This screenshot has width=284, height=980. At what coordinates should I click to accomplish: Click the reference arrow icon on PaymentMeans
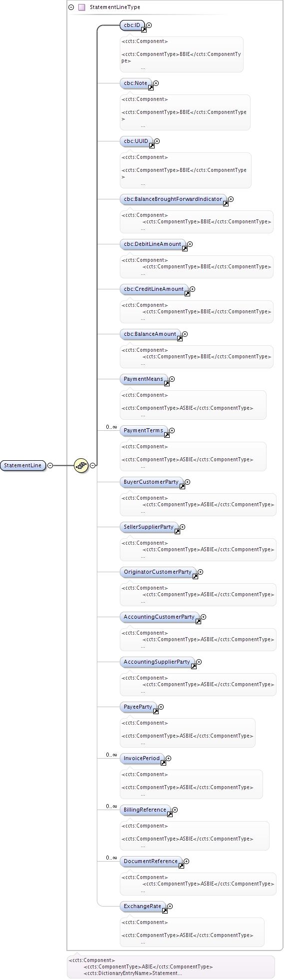(167, 383)
